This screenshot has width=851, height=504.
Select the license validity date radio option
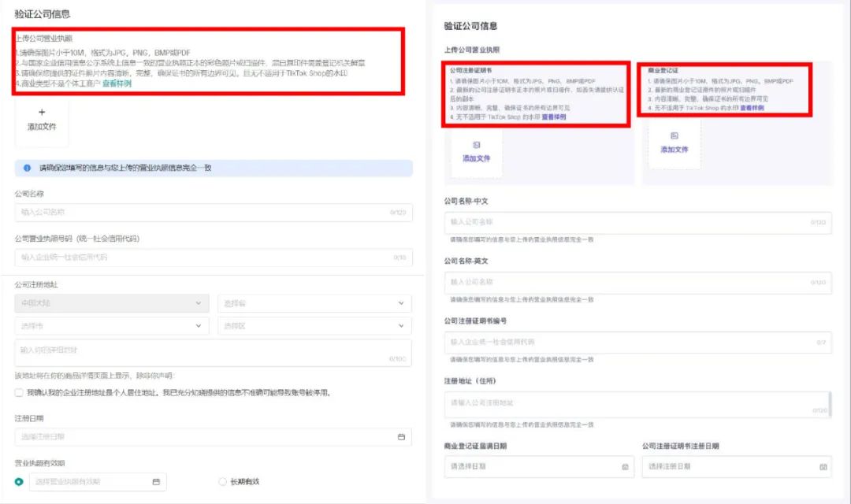(16, 481)
